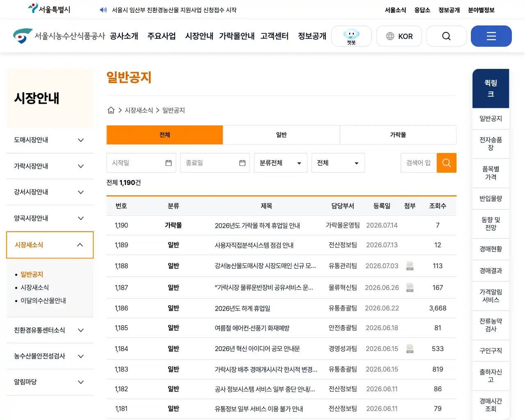Open the start date calendar icon
Image resolution: width=525 pixels, height=420 pixels.
169,163
